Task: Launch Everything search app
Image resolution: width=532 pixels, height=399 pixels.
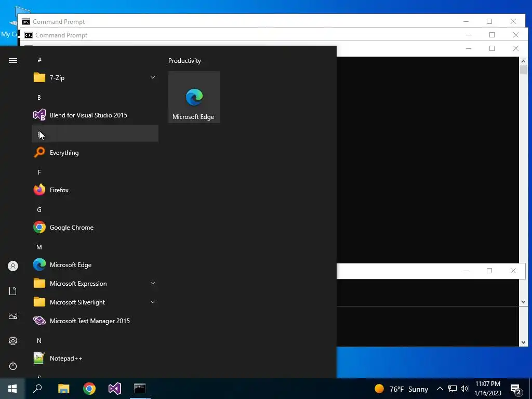Action: tap(95, 153)
